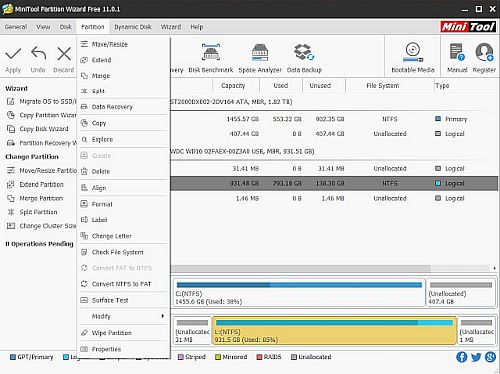500x374 pixels.
Task: Choose Move/Resize from Partition menu
Action: tap(123, 44)
